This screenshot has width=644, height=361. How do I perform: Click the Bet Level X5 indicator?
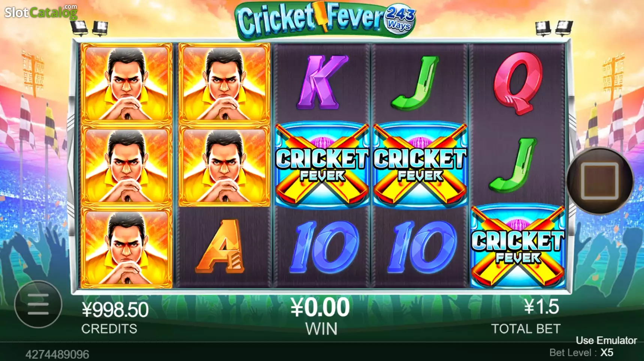coord(581,353)
